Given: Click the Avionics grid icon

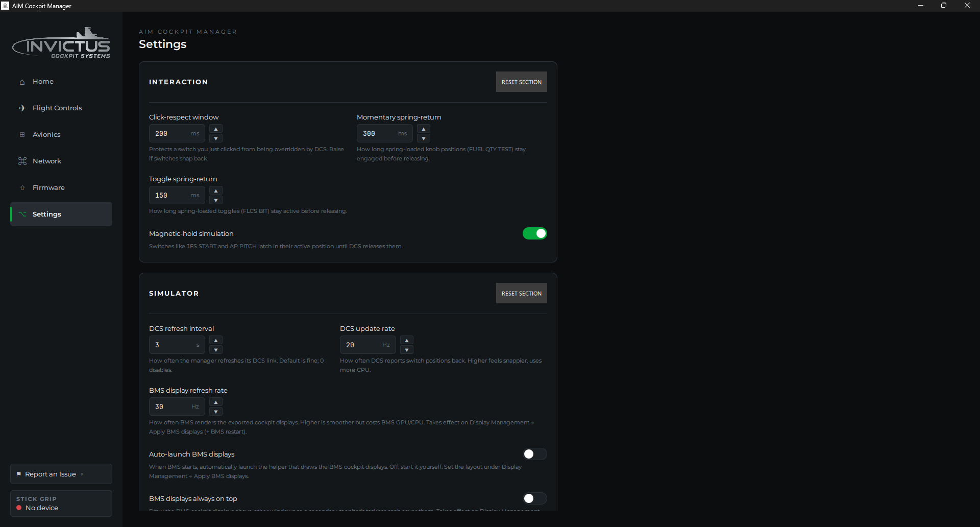Looking at the screenshot, I should tap(22, 135).
